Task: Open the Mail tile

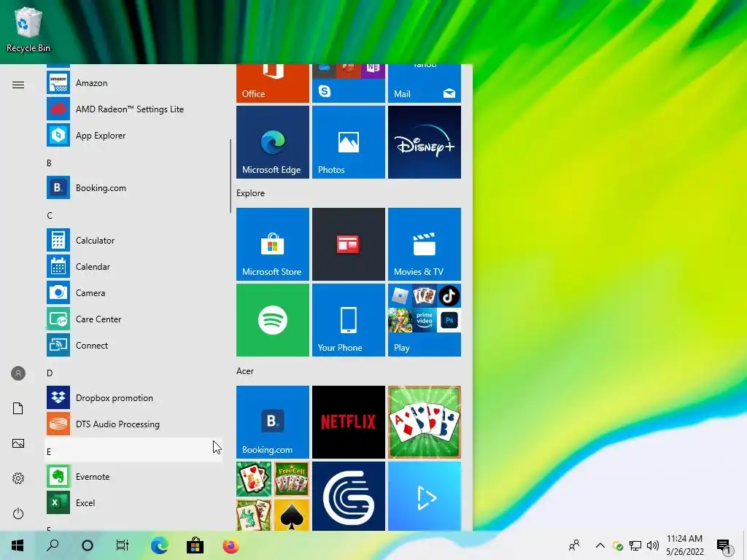Action: [425, 83]
